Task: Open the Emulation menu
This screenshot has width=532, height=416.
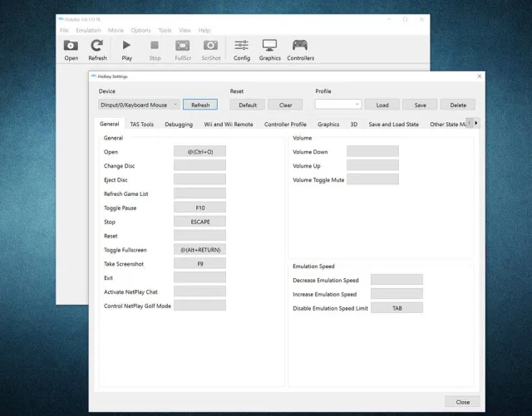Action: point(88,30)
